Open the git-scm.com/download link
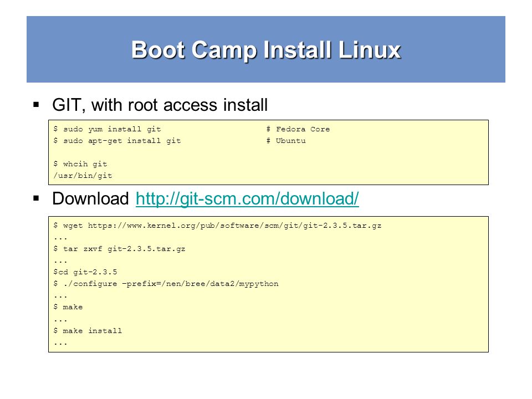The image size is (532, 399). pos(247,199)
